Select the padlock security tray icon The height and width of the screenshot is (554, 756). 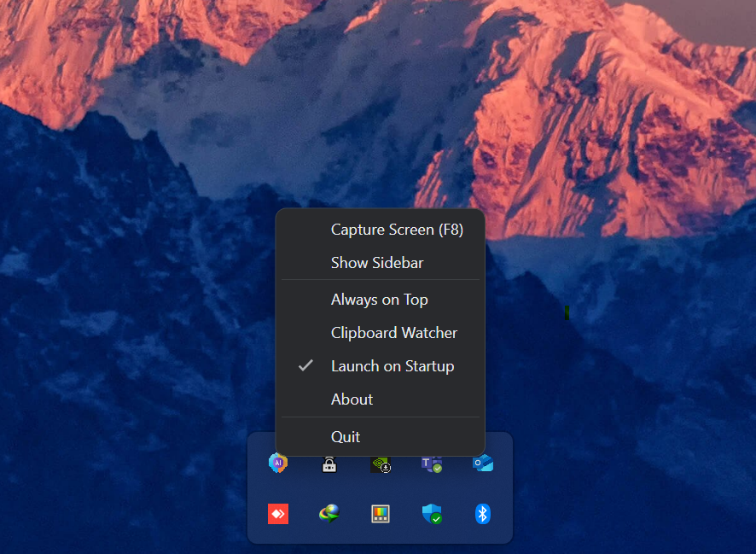click(329, 464)
